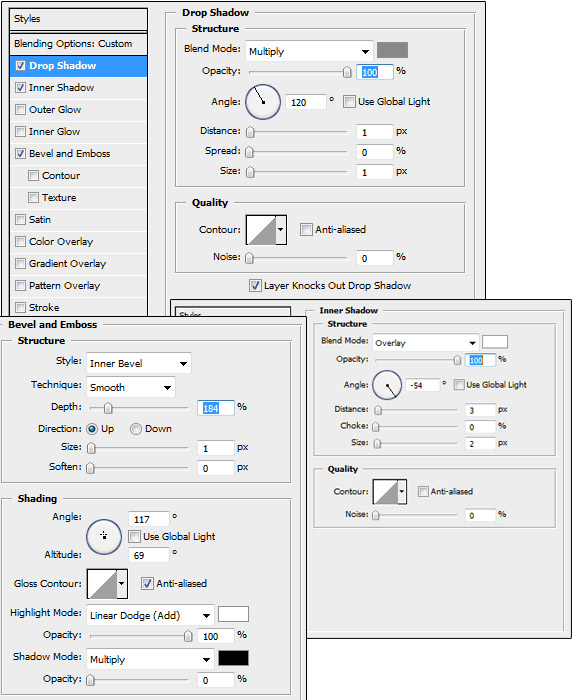Open the Inner Shadow Blend Mode dropdown

426,343
